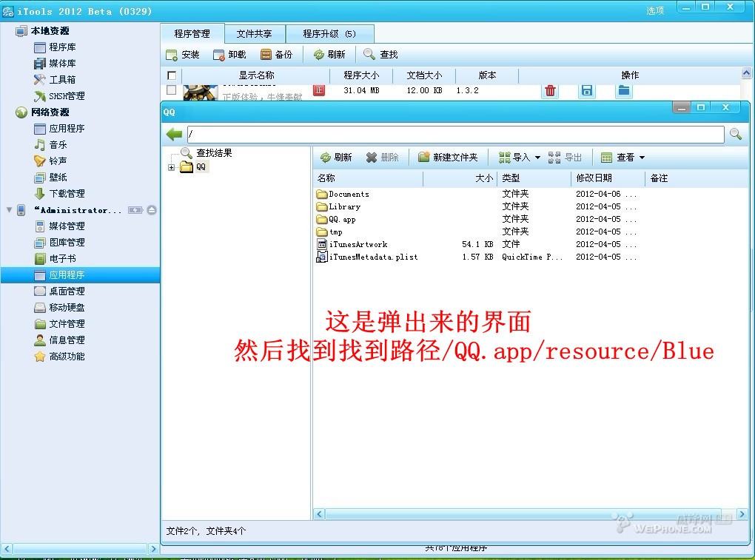The width and height of the screenshot is (755, 560).
Task: Select 应用程序 under 网络资源
Action: point(59,129)
